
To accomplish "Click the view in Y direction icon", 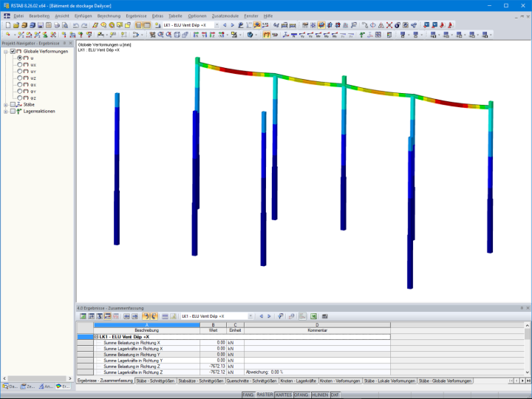I will coord(204,35).
